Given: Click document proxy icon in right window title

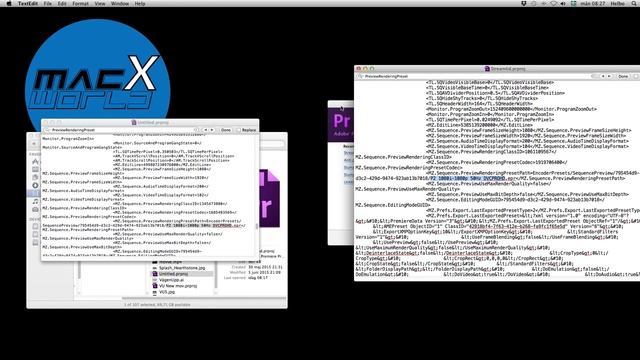Looking at the screenshot, I should pos(487,69).
